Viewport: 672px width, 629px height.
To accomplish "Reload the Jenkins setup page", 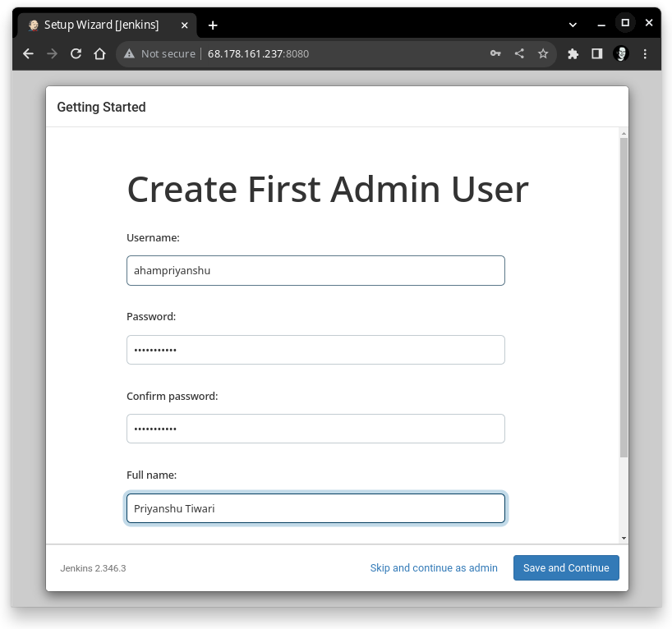I will click(x=76, y=53).
